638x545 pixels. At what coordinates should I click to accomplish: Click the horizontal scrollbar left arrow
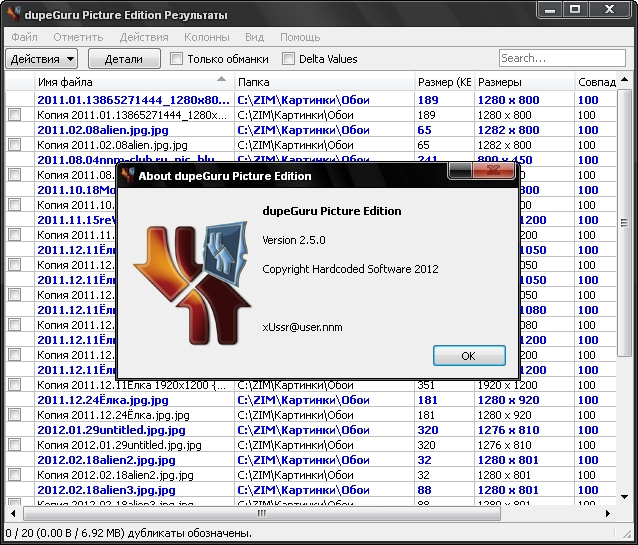[x=13, y=513]
